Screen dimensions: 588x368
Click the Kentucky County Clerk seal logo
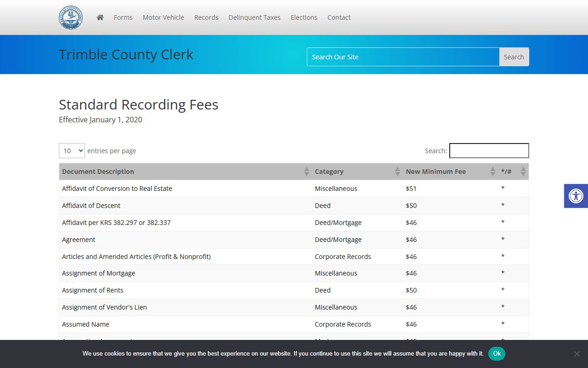pyautogui.click(x=71, y=17)
